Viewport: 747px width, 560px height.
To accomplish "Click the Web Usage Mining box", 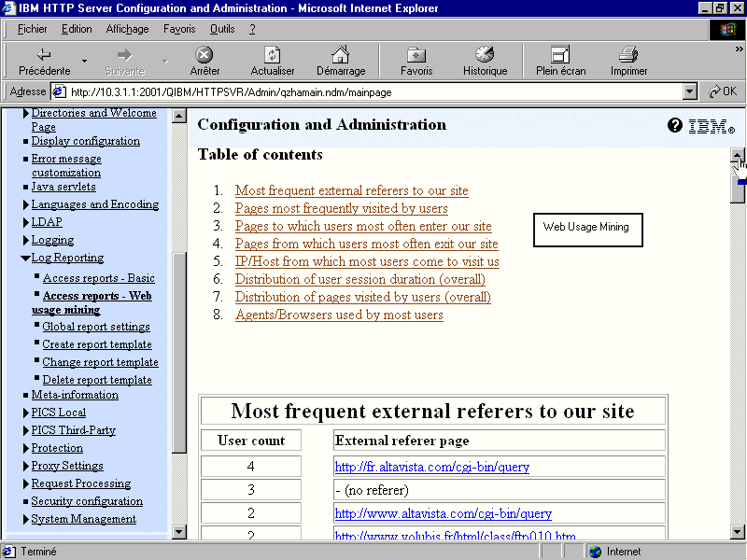I will click(x=588, y=230).
